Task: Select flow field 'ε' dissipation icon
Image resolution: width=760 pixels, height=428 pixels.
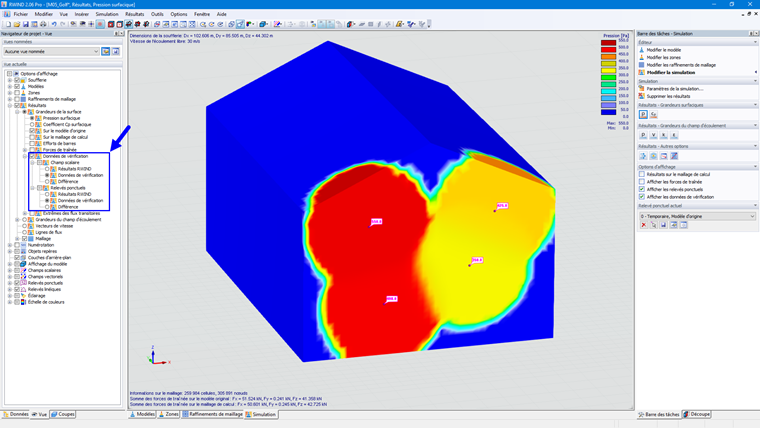Action: coord(674,135)
